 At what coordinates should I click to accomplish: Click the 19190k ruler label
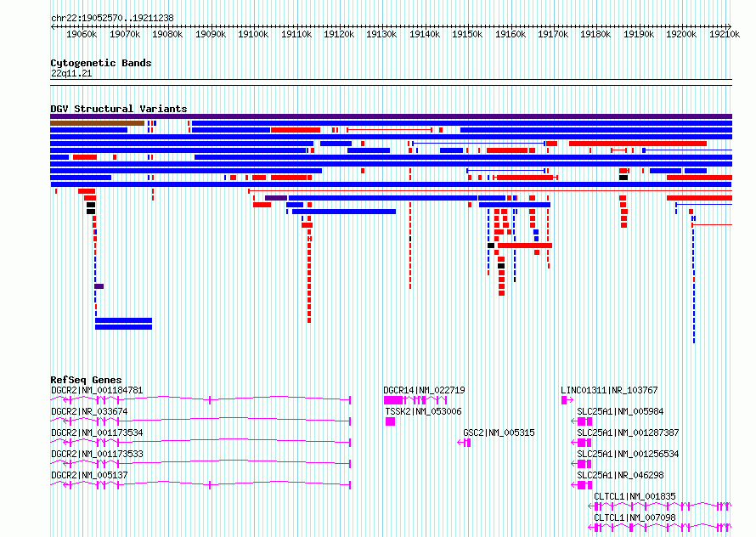tap(639, 34)
